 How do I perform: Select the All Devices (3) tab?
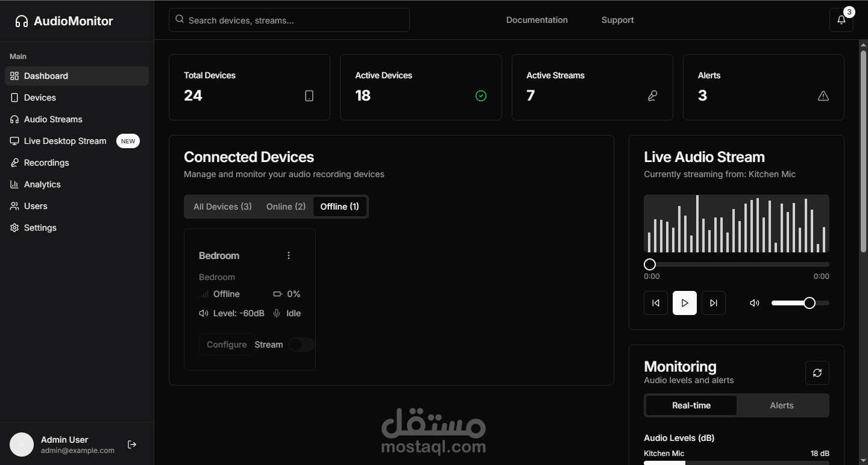click(222, 207)
